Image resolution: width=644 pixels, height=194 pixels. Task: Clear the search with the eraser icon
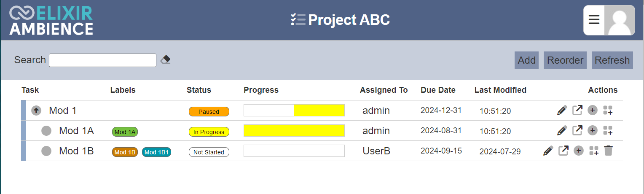(165, 60)
